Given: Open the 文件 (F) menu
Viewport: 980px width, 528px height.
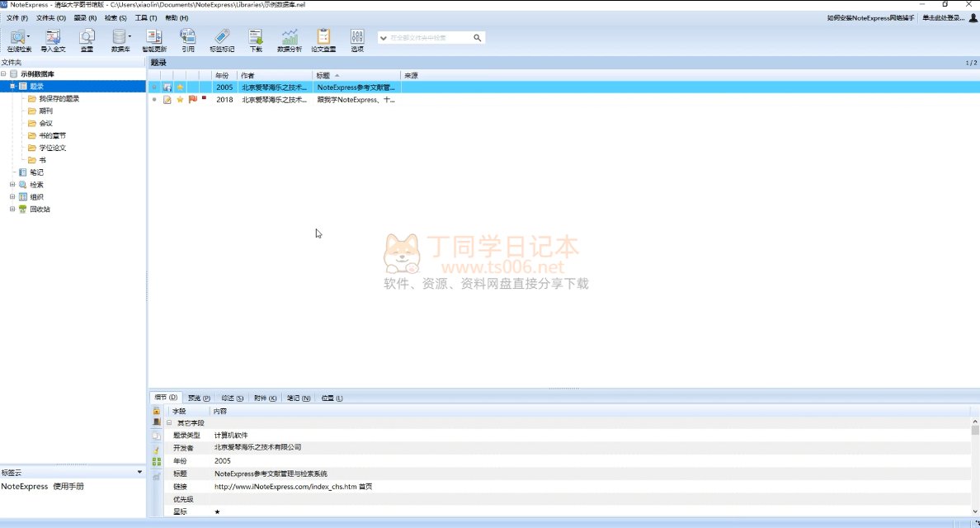Looking at the screenshot, I should tap(16, 18).
